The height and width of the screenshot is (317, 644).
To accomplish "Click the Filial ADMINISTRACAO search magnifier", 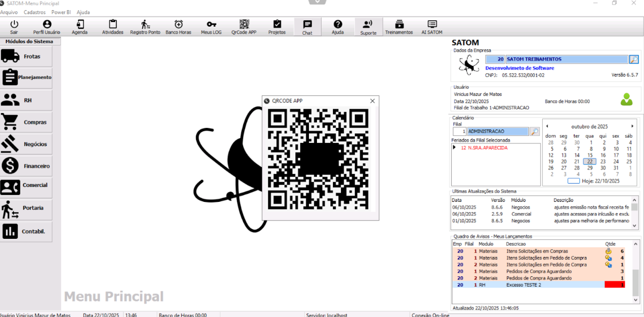I will [x=534, y=131].
